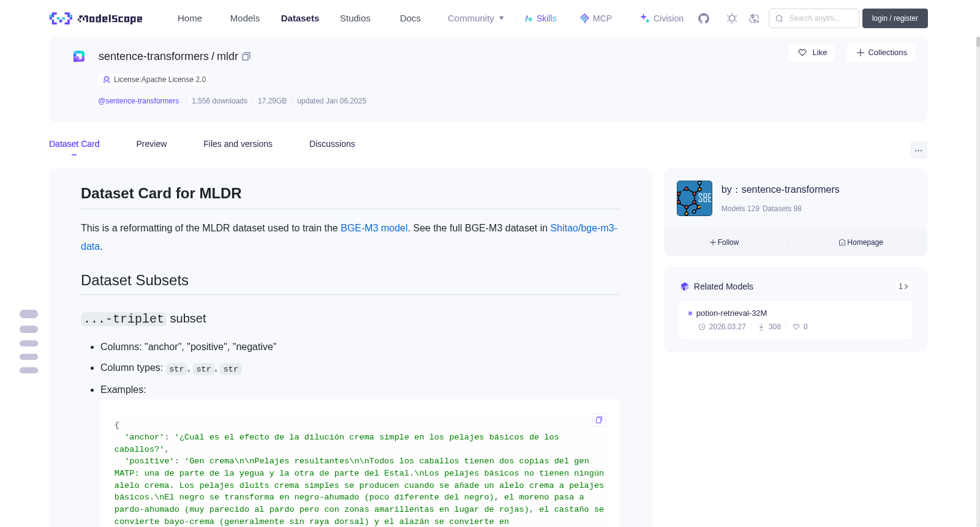Open the GitHub repository icon
980x527 pixels.
click(704, 18)
